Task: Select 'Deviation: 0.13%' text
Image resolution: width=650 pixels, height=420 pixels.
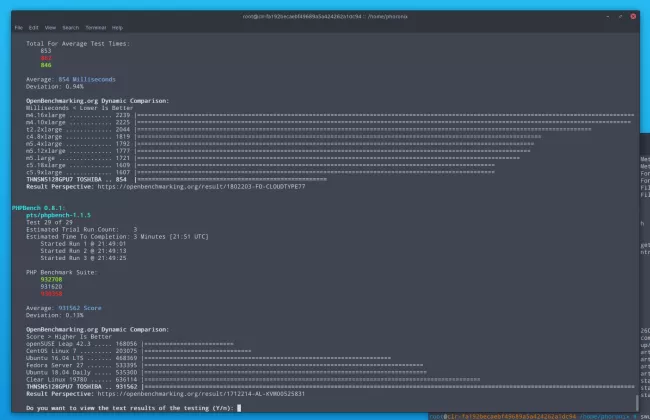Action: coord(55,315)
